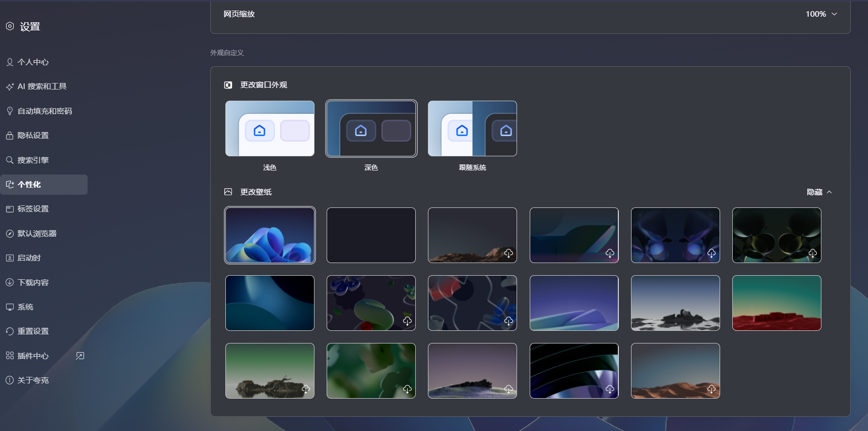
Task: Click the 标签设置 tab icon
Action: (x=10, y=209)
